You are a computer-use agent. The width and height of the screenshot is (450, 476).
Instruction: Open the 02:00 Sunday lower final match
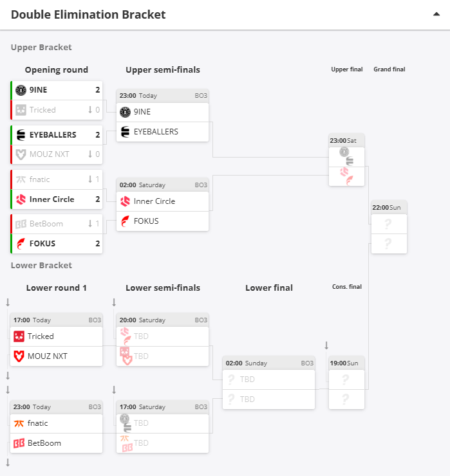coord(268,363)
